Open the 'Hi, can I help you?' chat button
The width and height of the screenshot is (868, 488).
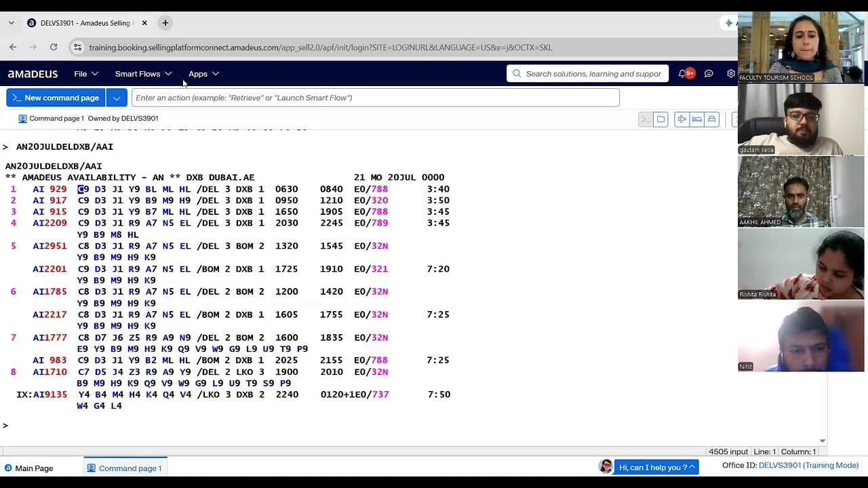pos(656,467)
